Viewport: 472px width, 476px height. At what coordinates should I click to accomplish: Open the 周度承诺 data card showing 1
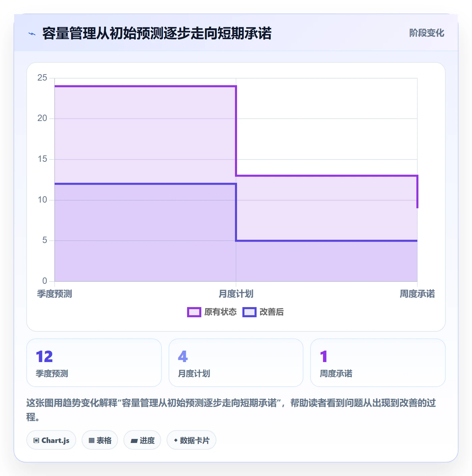[x=378, y=363]
